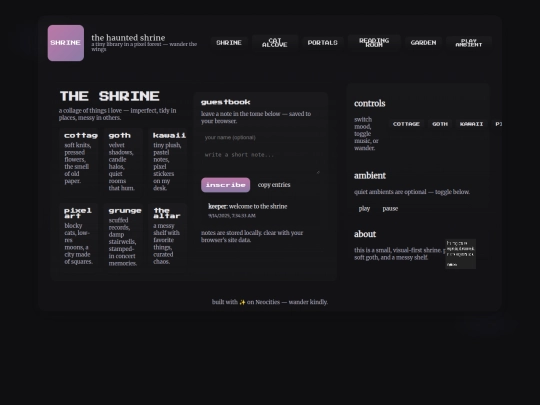The width and height of the screenshot is (540, 405).
Task: Open the altar card
Action: point(168,236)
